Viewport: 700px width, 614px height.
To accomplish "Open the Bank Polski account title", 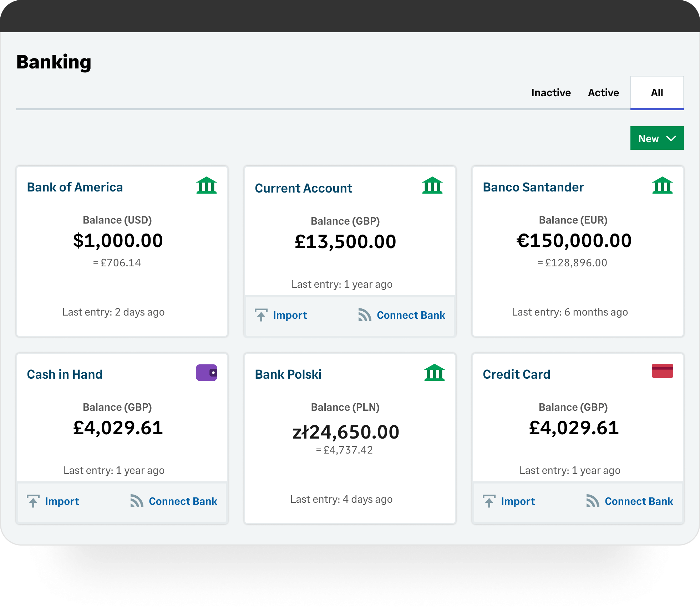I will (288, 374).
